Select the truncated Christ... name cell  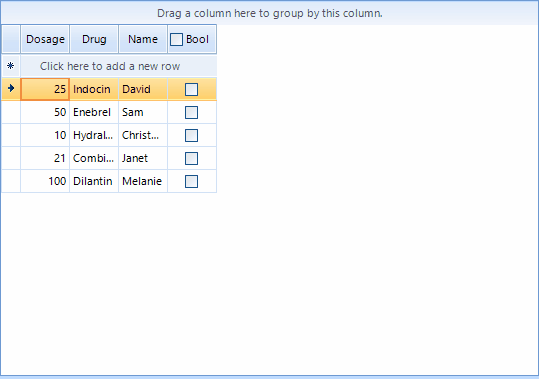coord(143,135)
